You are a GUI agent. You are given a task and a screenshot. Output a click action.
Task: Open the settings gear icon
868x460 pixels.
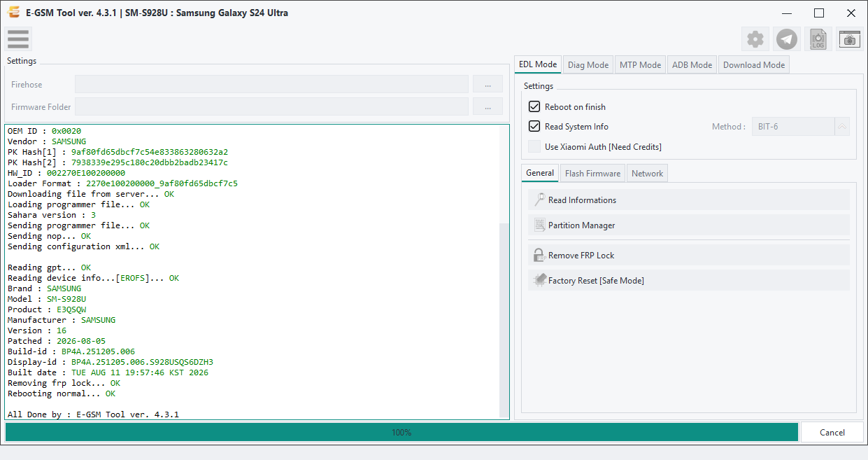click(755, 39)
